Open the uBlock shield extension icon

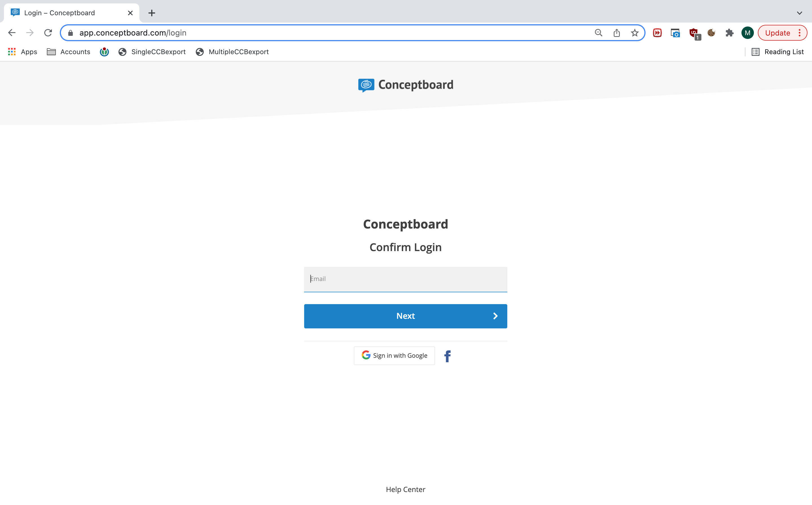click(x=694, y=33)
